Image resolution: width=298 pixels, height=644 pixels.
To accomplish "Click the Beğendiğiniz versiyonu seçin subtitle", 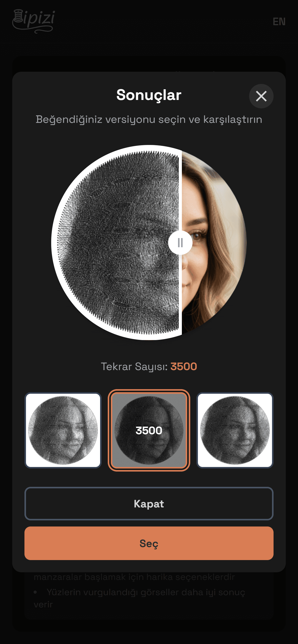I will (x=149, y=120).
